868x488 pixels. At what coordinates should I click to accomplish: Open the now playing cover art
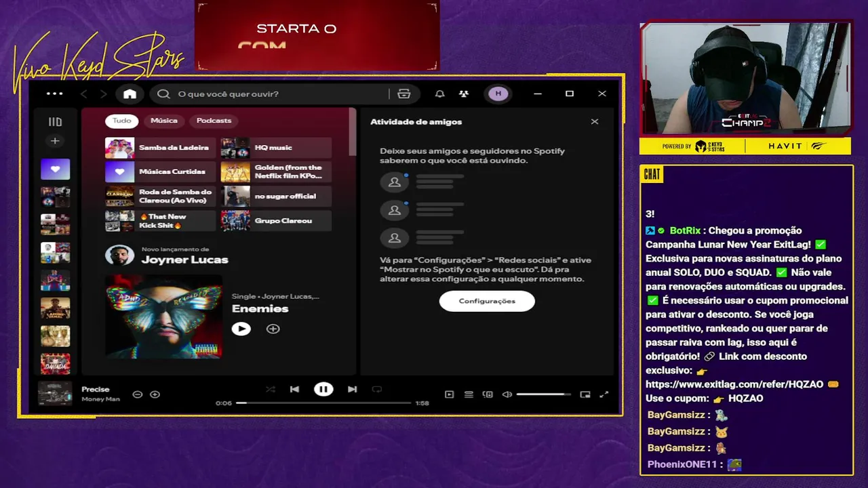pos(55,394)
